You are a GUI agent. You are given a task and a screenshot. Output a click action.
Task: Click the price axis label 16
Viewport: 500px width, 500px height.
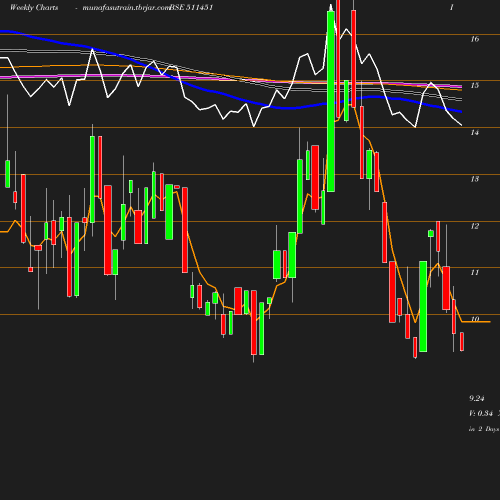pos(475,39)
